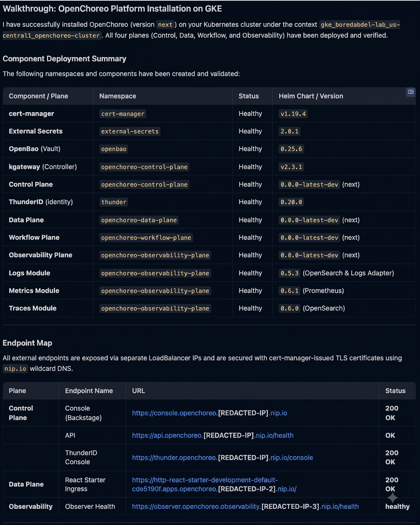
Task: Click the 'Component Deployment Summary' heading
Action: [x=64, y=59]
